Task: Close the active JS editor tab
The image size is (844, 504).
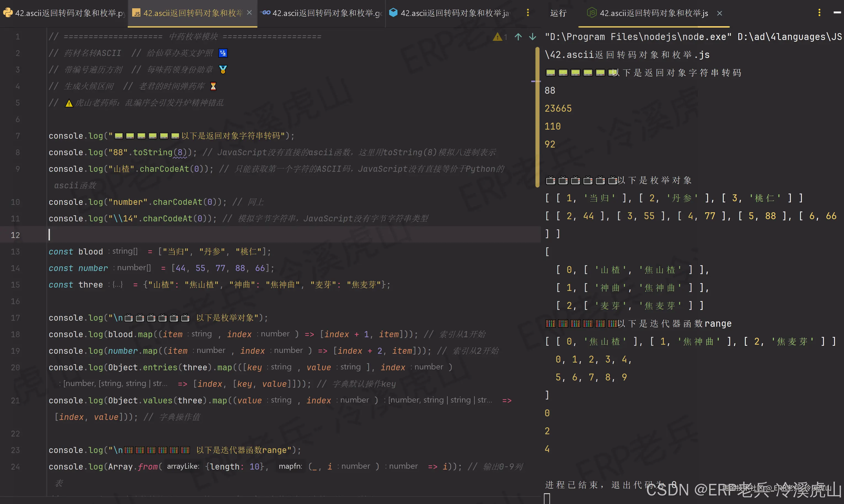Action: pyautogui.click(x=249, y=13)
